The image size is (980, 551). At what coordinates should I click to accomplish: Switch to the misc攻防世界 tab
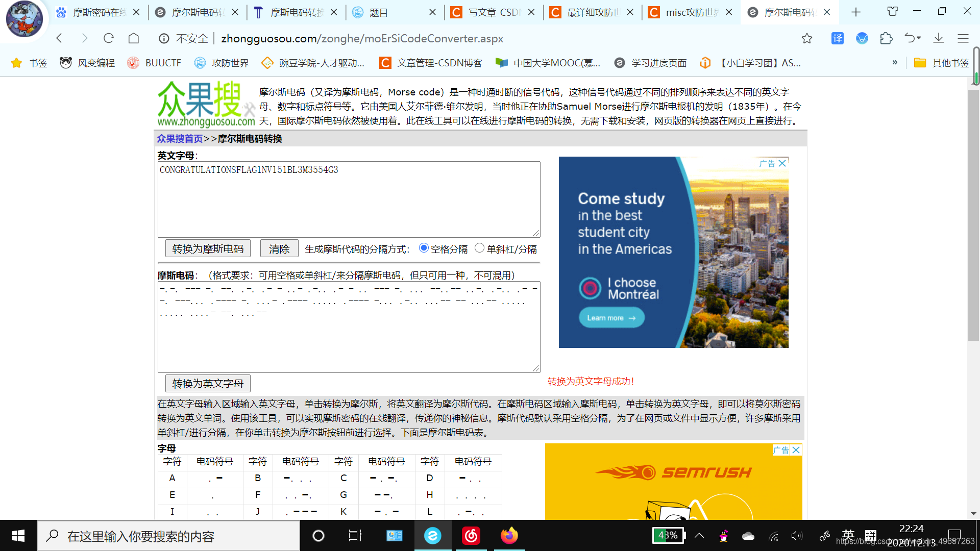pyautogui.click(x=691, y=12)
